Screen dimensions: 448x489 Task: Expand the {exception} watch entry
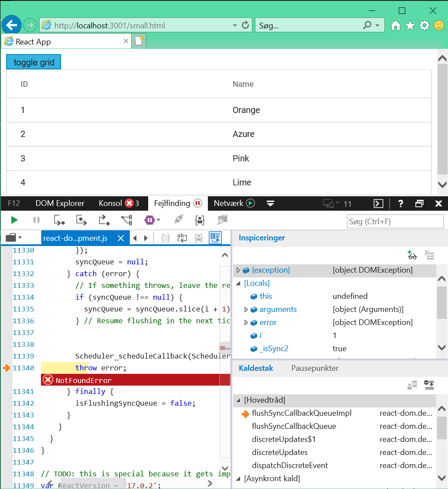click(x=238, y=270)
